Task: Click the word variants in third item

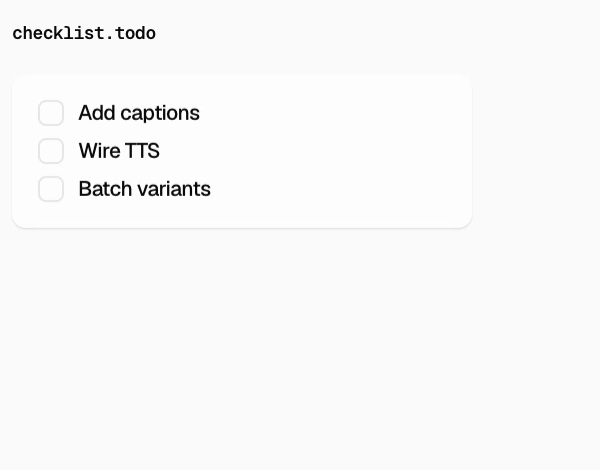Action: (x=174, y=189)
